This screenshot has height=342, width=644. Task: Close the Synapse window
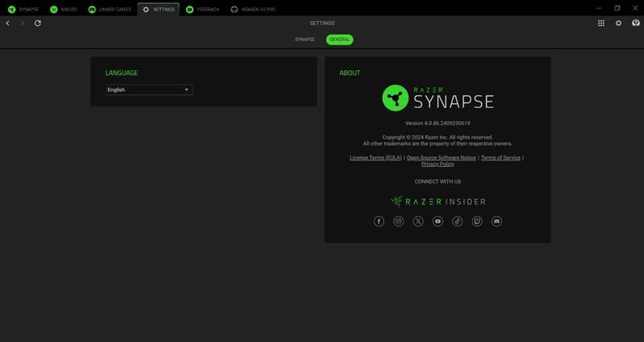(635, 8)
